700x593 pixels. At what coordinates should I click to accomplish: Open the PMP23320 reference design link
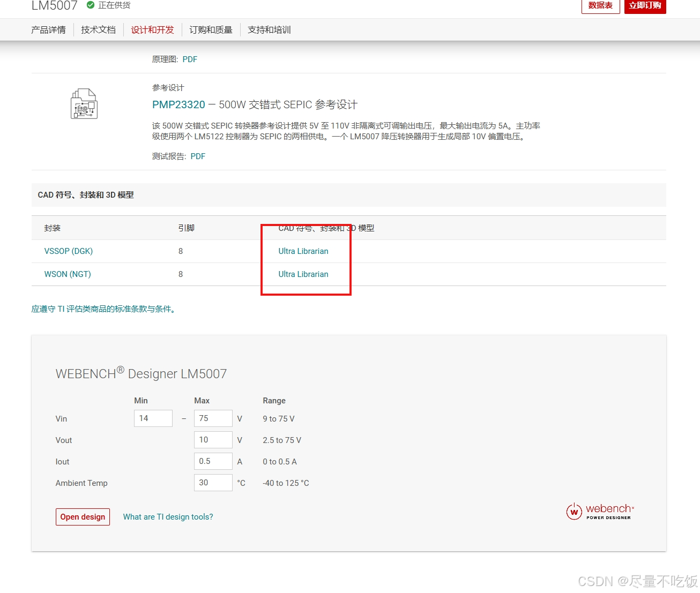click(x=178, y=104)
